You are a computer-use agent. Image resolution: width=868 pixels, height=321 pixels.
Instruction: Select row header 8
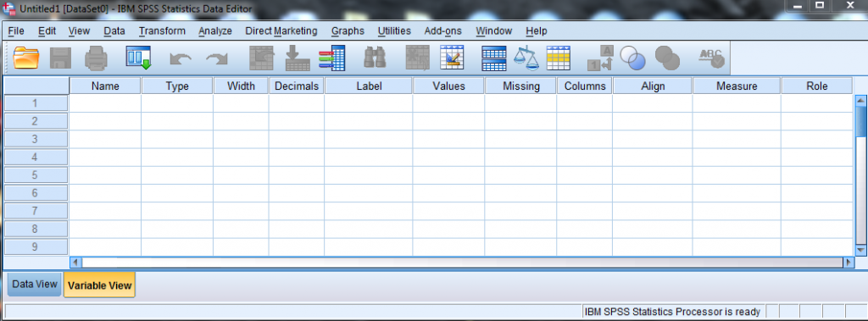[x=36, y=229]
